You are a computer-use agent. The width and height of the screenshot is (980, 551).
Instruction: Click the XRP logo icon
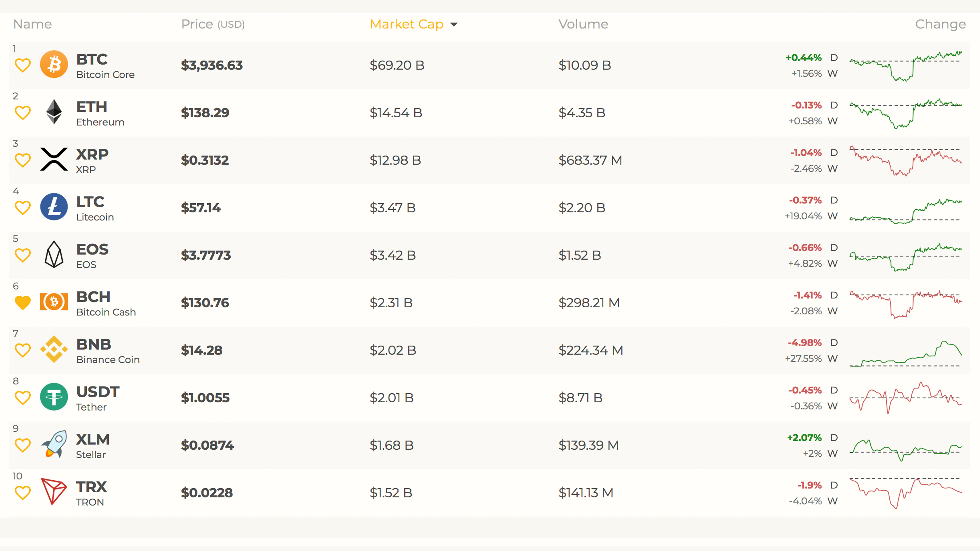pos(54,159)
